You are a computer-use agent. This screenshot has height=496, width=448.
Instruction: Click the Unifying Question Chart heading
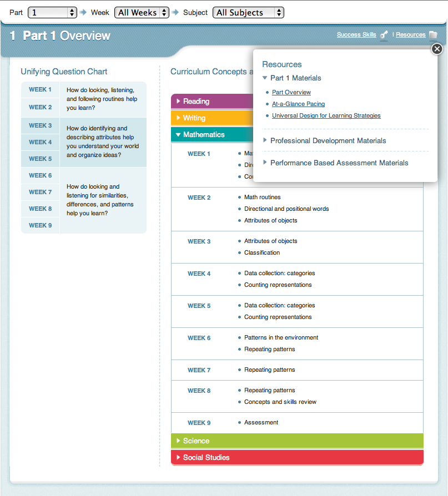click(64, 72)
